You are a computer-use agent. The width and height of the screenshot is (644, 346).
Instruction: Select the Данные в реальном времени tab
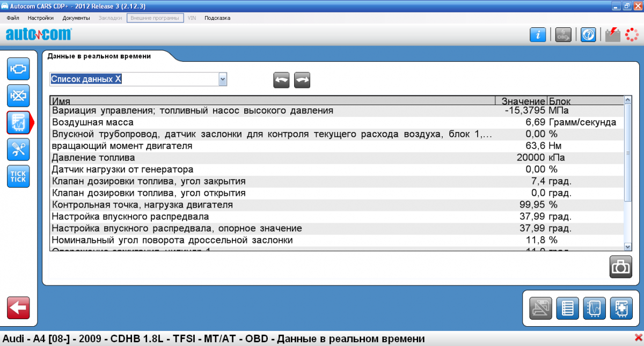(99, 56)
